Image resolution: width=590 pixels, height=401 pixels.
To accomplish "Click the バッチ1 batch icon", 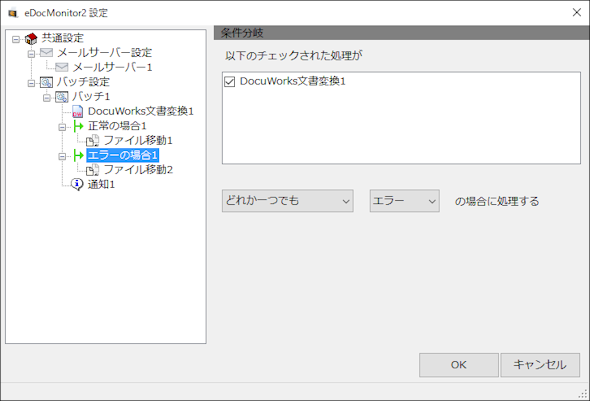I will point(62,97).
